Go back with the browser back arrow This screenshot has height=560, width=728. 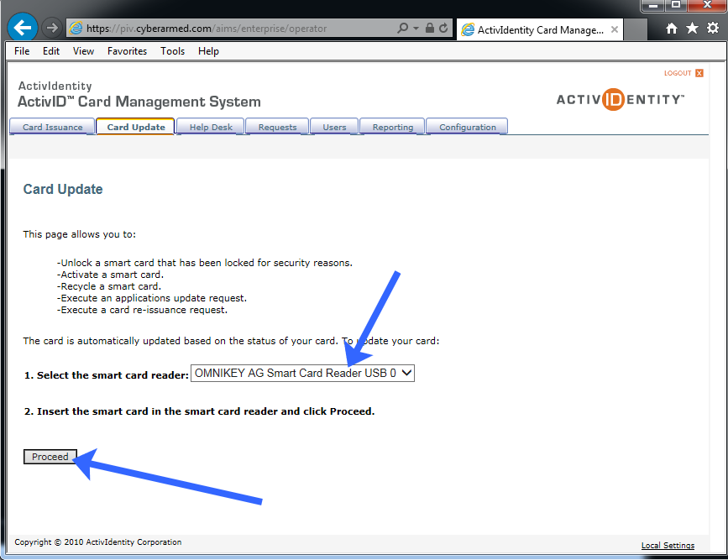(23, 28)
